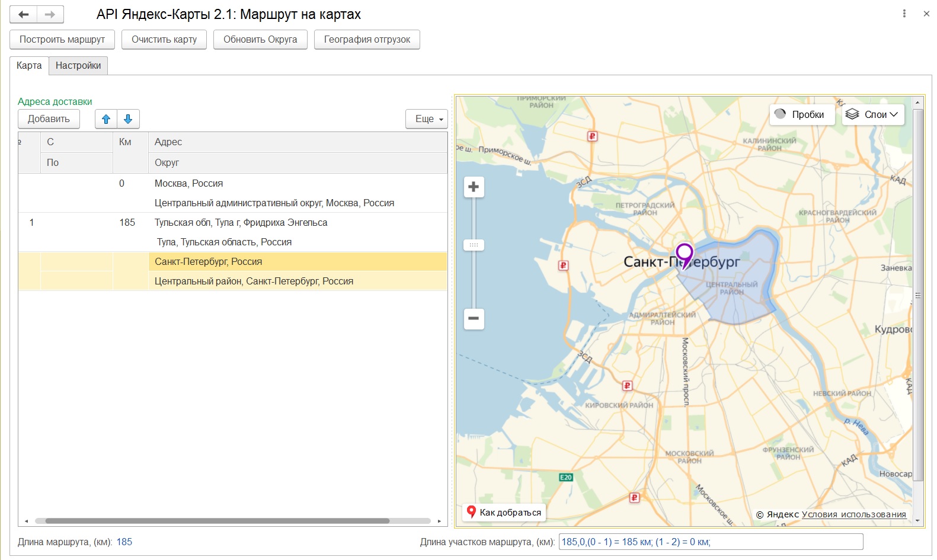
Task: Click the route length value 185
Action: [x=124, y=542]
